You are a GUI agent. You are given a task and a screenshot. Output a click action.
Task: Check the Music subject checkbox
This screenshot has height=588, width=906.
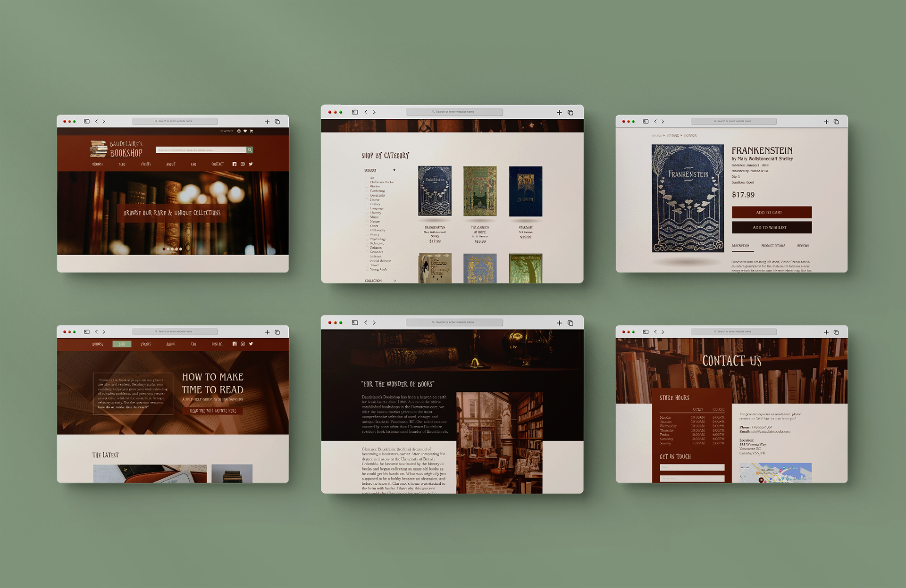(x=367, y=217)
